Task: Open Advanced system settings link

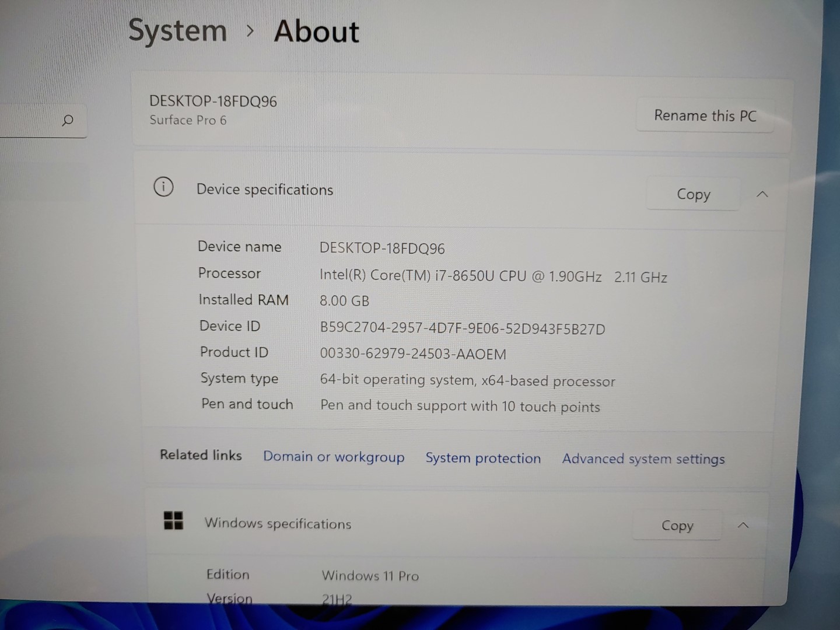Action: coord(643,459)
